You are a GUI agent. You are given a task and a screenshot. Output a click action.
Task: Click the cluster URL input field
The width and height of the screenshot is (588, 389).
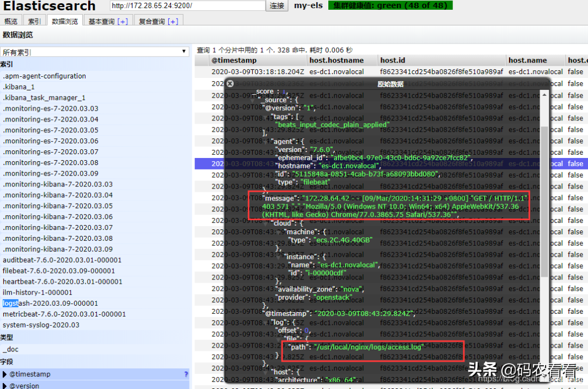tap(187, 5)
